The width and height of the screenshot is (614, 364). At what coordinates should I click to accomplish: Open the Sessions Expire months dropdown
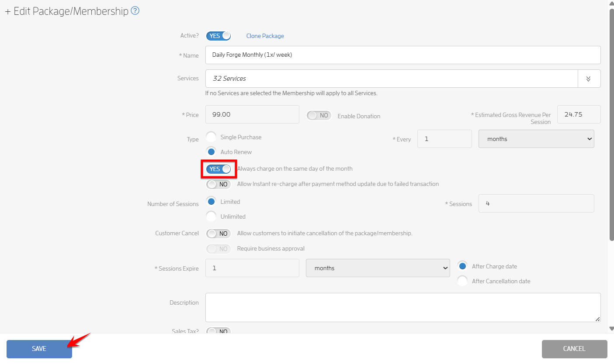point(378,268)
